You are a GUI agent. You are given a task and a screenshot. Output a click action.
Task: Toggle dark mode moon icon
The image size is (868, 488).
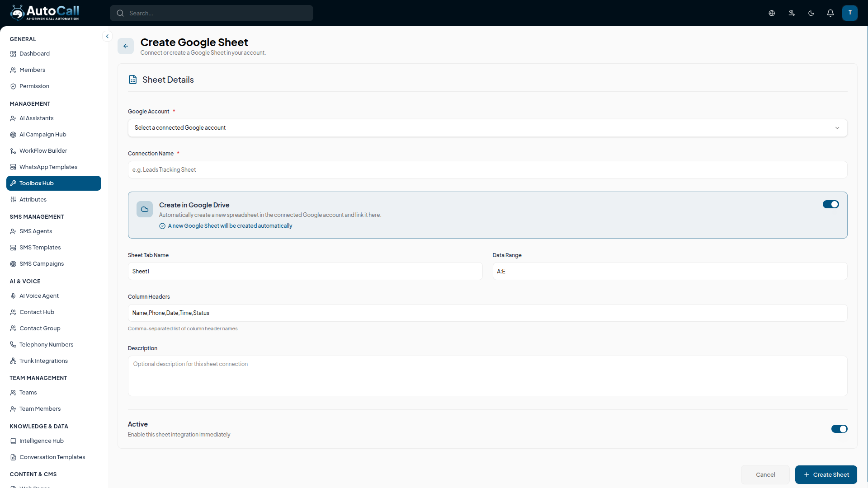(x=811, y=13)
